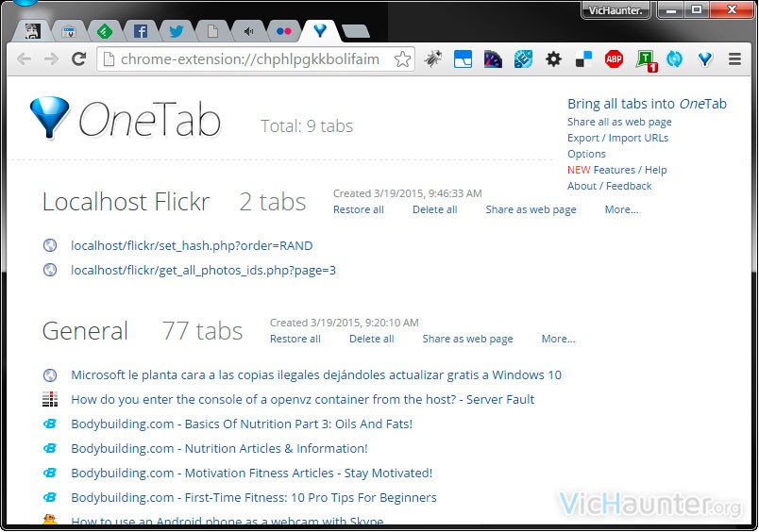This screenshot has width=759, height=532.
Task: Switch to the Twitter tab
Action: point(177,31)
